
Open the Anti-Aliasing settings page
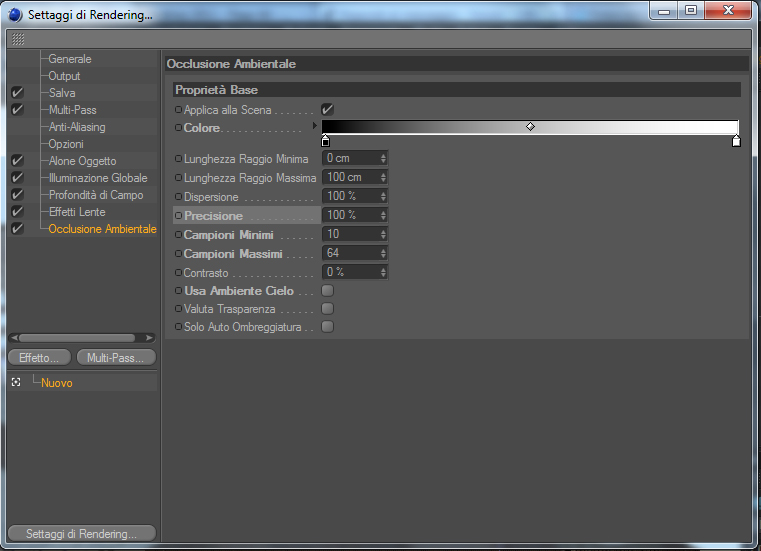click(x=77, y=127)
